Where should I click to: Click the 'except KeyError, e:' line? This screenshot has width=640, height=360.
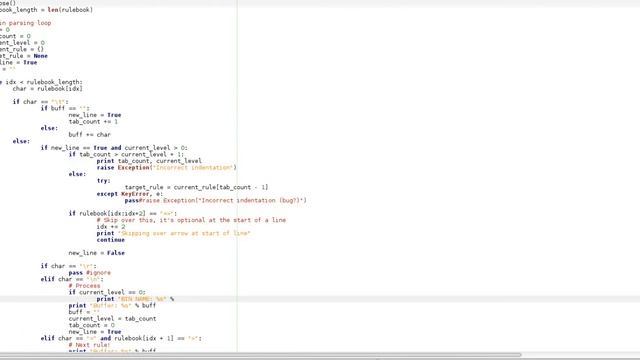click(129, 194)
